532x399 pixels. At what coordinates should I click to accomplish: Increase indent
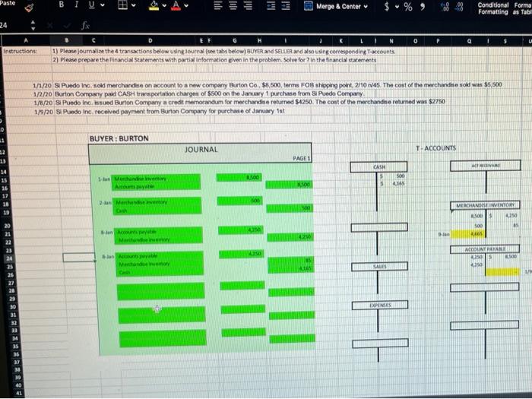tap(286, 6)
